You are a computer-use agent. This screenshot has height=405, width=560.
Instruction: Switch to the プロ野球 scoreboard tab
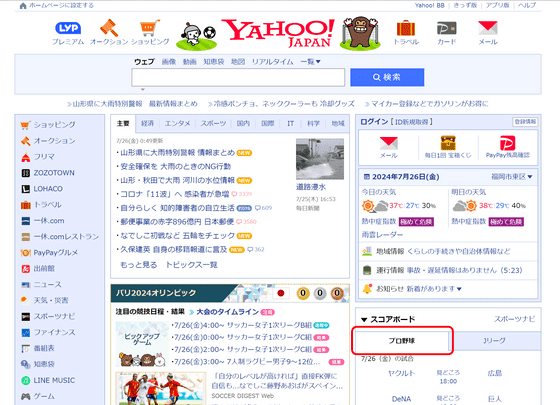tap(402, 341)
